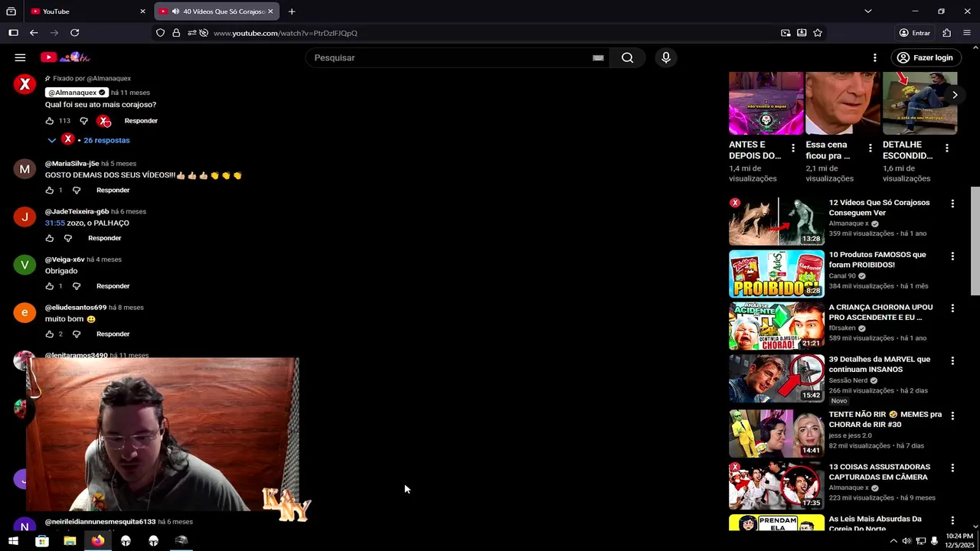Reply to JadeTeixeira-g6b's comment
980x551 pixels.
104,238
